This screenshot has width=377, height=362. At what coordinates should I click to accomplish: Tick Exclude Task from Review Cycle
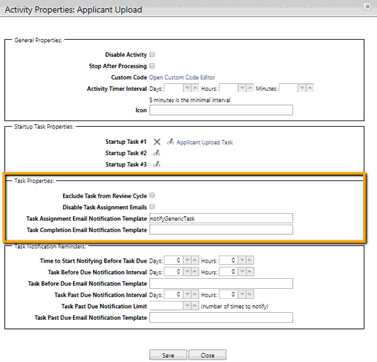point(152,195)
